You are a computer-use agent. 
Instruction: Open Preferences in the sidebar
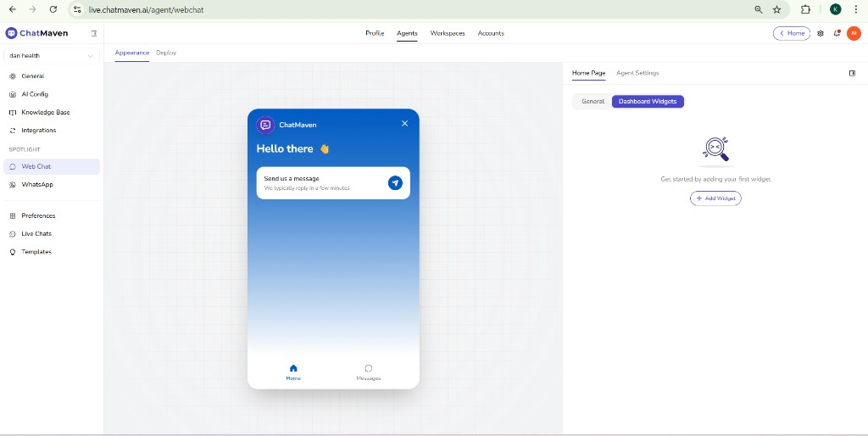tap(52, 216)
